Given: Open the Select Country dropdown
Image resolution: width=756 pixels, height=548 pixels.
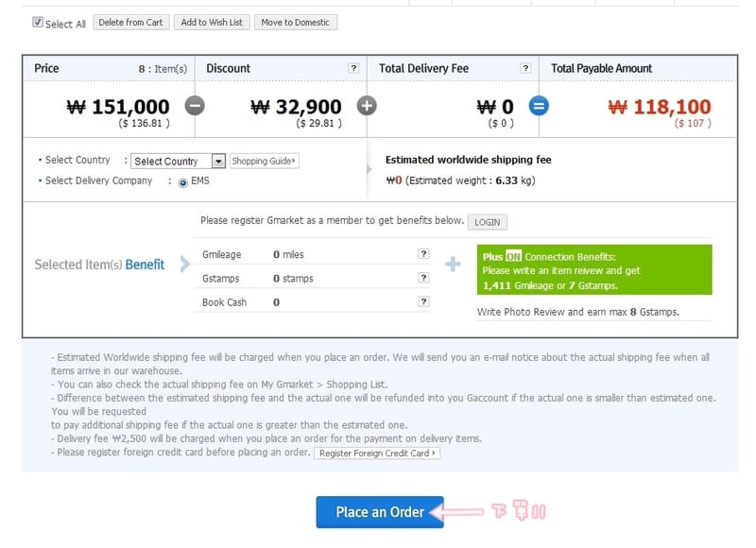Looking at the screenshot, I should point(178,161).
